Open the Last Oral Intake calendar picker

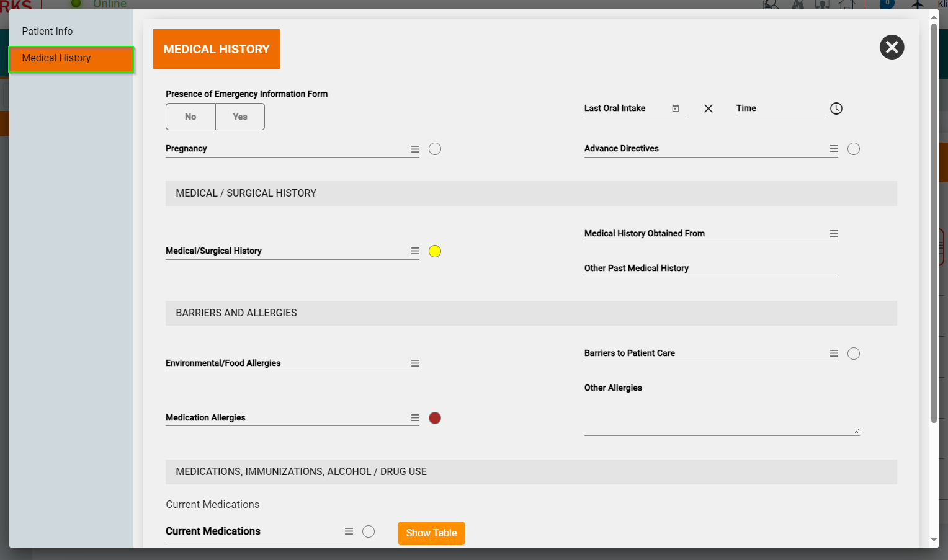676,109
